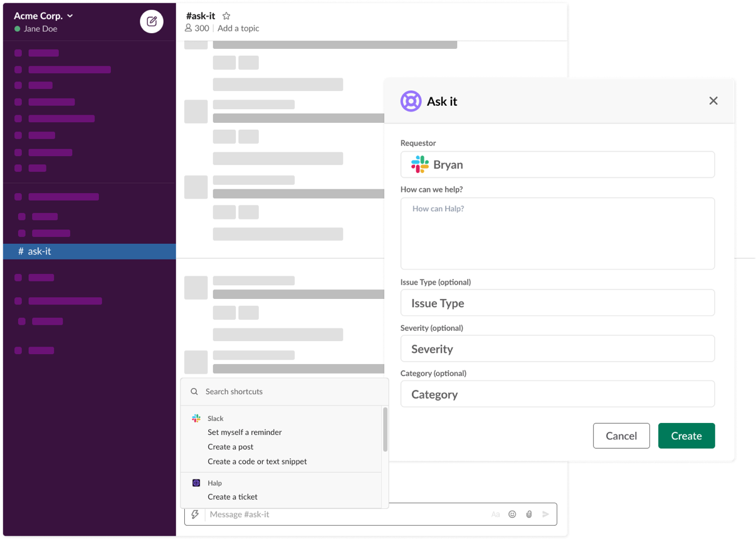Viewport: 756px width, 539px height.
Task: Select Create a ticket shortcut
Action: (233, 497)
